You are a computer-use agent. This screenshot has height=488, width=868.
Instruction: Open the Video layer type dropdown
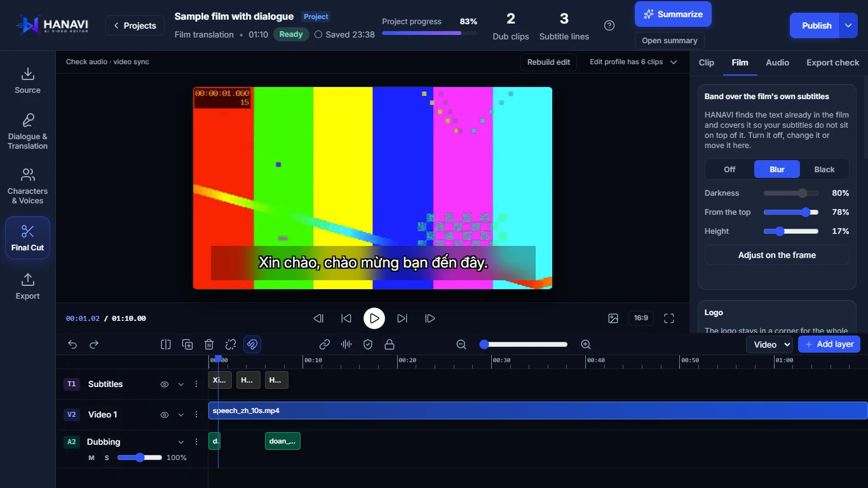tap(770, 344)
